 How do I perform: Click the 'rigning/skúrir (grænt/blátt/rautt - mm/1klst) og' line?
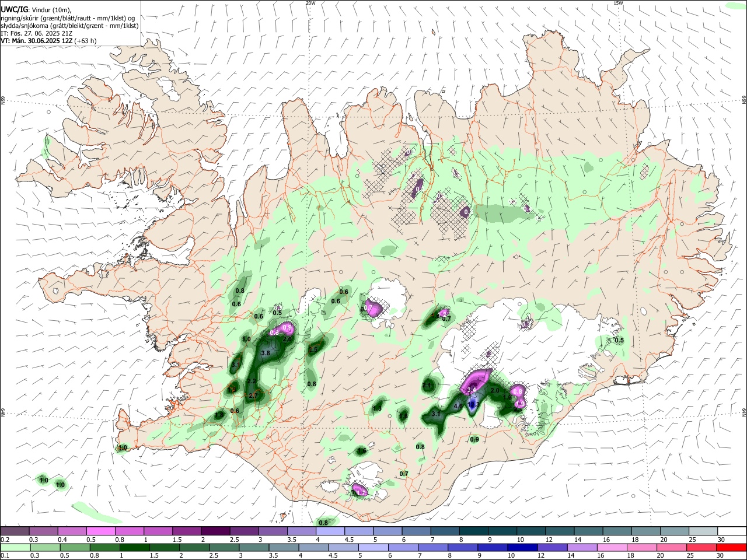tap(68, 17)
